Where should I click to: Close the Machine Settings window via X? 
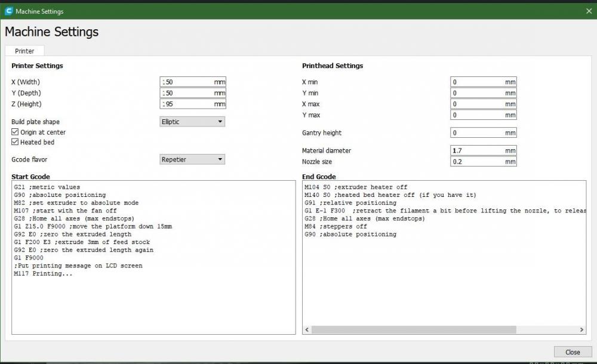pyautogui.click(x=589, y=11)
